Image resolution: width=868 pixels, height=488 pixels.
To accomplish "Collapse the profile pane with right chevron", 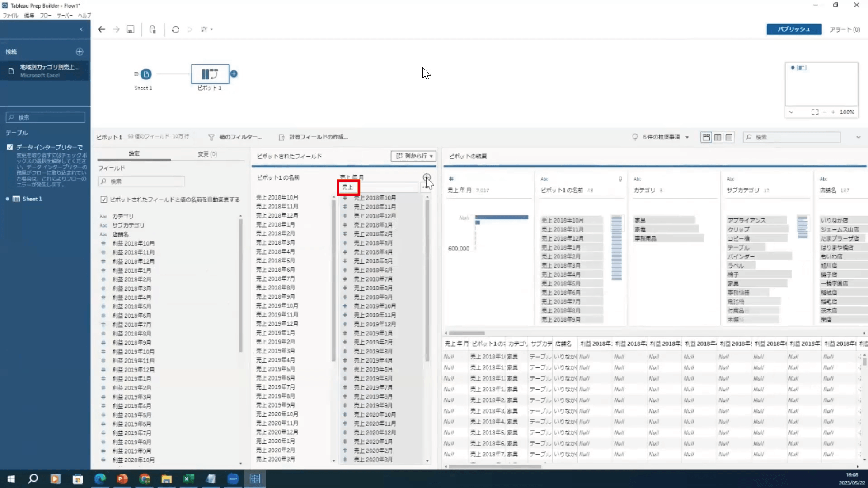I will click(x=858, y=137).
